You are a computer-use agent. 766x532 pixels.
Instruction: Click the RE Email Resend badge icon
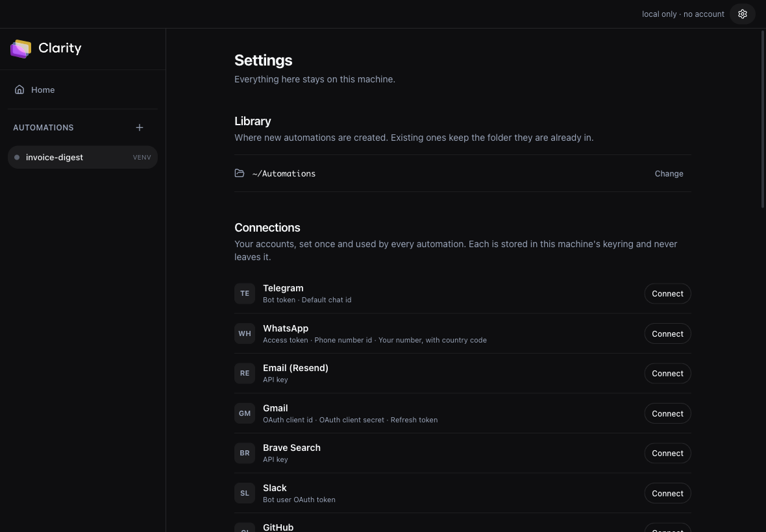[245, 374]
